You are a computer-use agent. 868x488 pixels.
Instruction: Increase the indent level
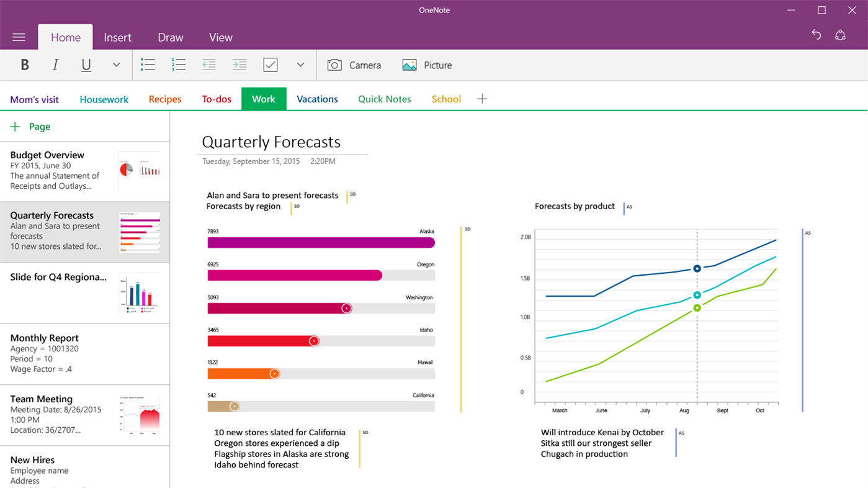239,65
